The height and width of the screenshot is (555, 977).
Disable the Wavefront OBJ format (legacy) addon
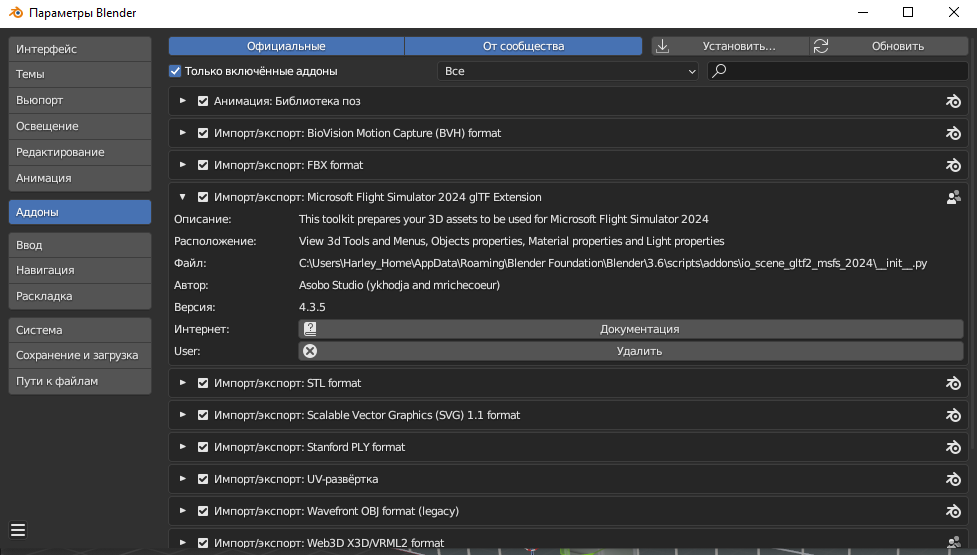click(x=203, y=511)
